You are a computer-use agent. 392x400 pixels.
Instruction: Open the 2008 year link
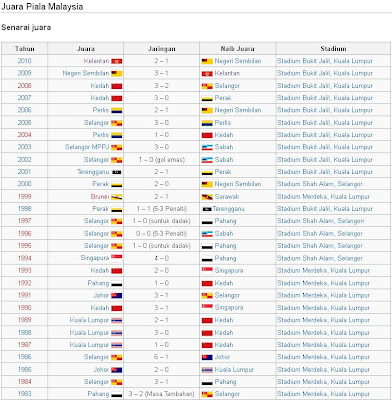pyautogui.click(x=24, y=86)
